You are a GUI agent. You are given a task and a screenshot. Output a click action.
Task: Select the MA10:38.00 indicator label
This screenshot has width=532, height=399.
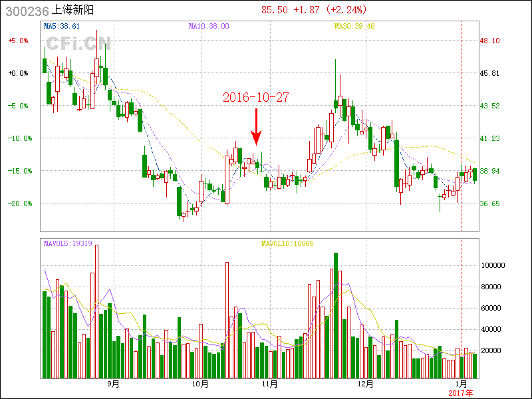pyautogui.click(x=209, y=26)
